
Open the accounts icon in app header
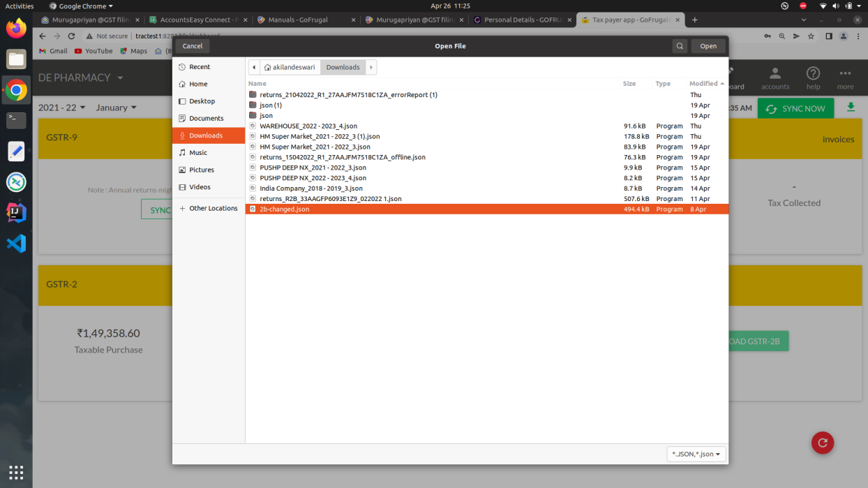pos(775,78)
